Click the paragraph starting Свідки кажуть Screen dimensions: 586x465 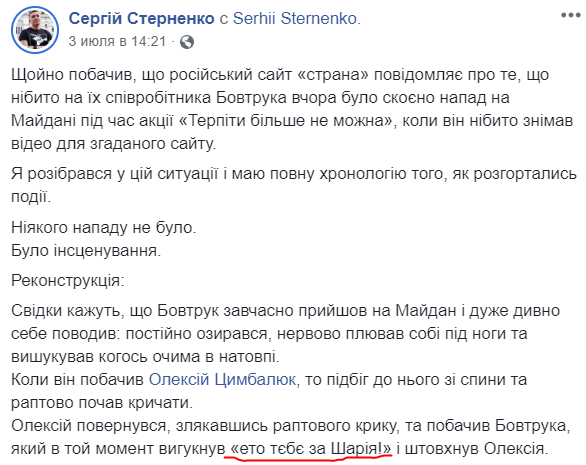(x=286, y=334)
